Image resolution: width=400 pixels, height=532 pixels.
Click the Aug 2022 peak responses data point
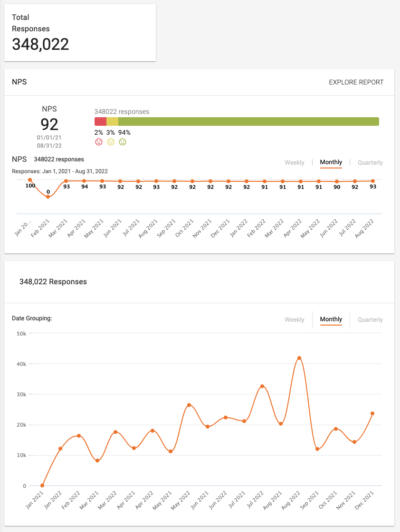point(299,358)
